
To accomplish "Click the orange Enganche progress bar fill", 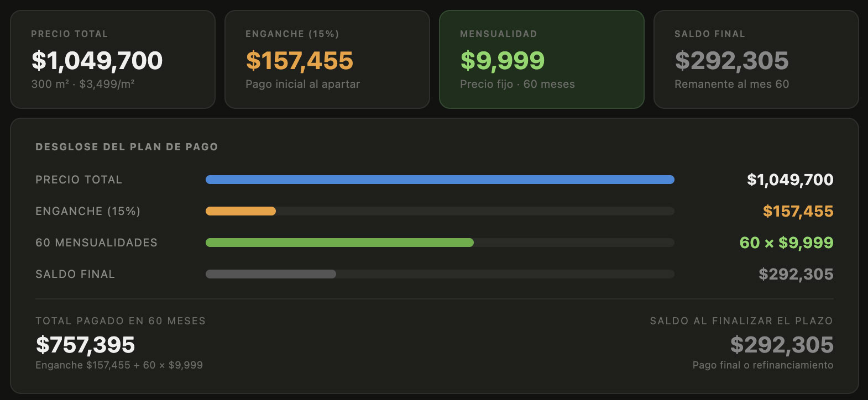I will click(240, 211).
